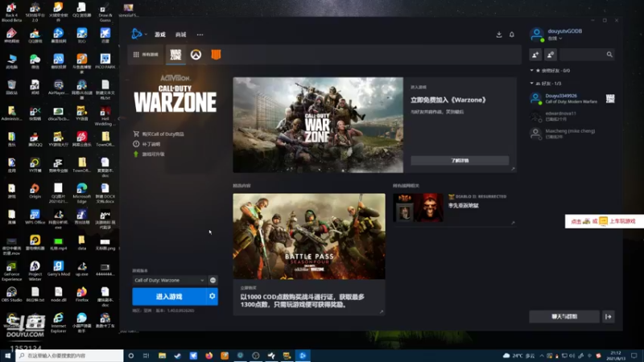
Task: Open the notifications bell
Action: click(x=512, y=35)
